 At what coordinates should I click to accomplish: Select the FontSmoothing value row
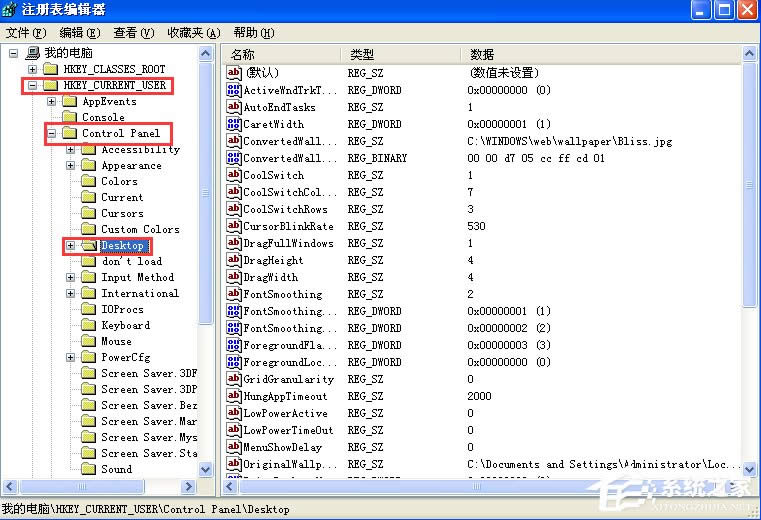(283, 295)
